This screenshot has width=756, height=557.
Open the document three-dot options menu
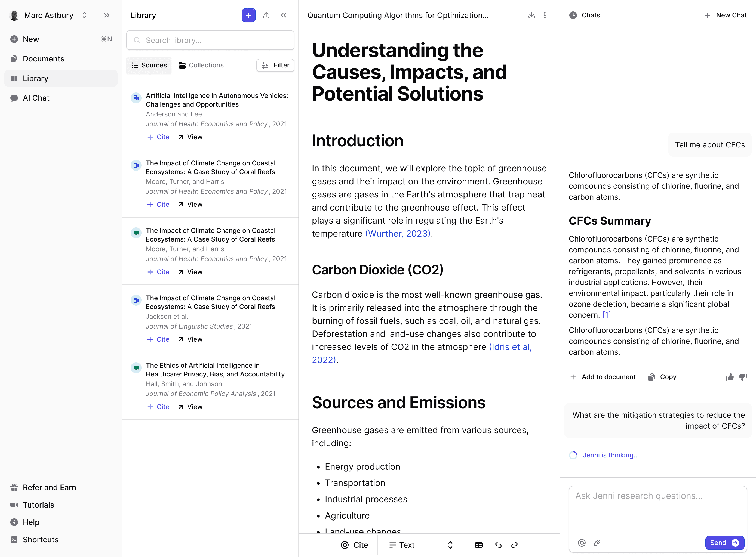click(545, 15)
